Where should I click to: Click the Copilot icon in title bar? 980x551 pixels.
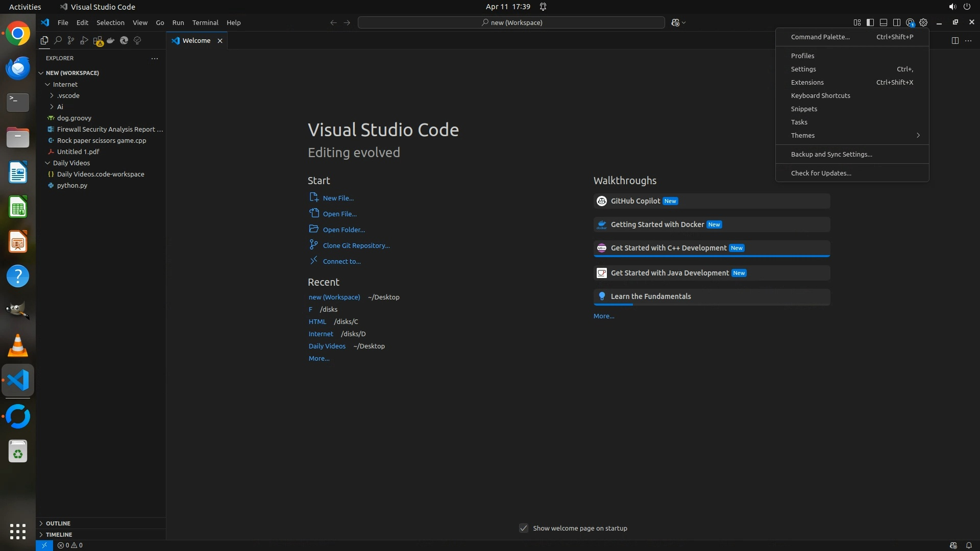676,22
